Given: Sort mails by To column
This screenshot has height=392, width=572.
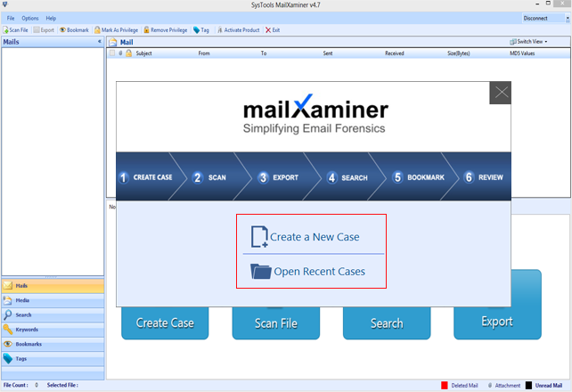Looking at the screenshot, I should [264, 53].
